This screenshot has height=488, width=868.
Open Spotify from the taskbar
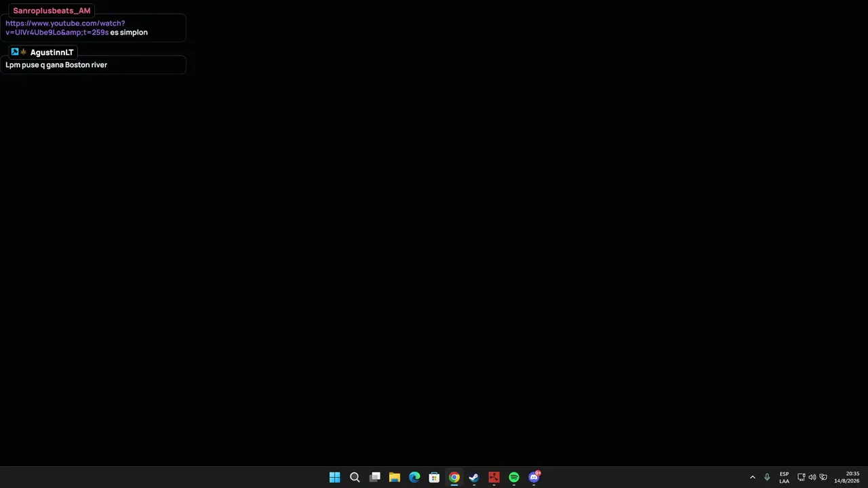pyautogui.click(x=514, y=478)
